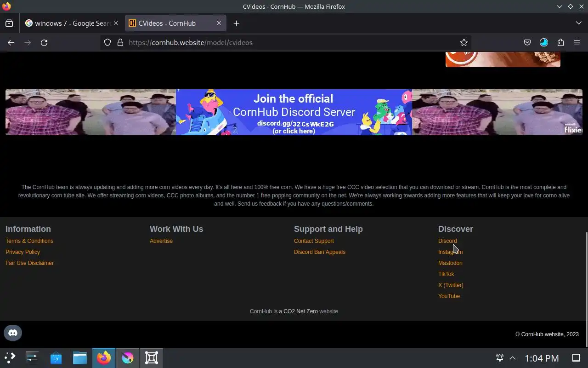Open Discord Ban Appeals link
The height and width of the screenshot is (368, 588).
tap(320, 252)
